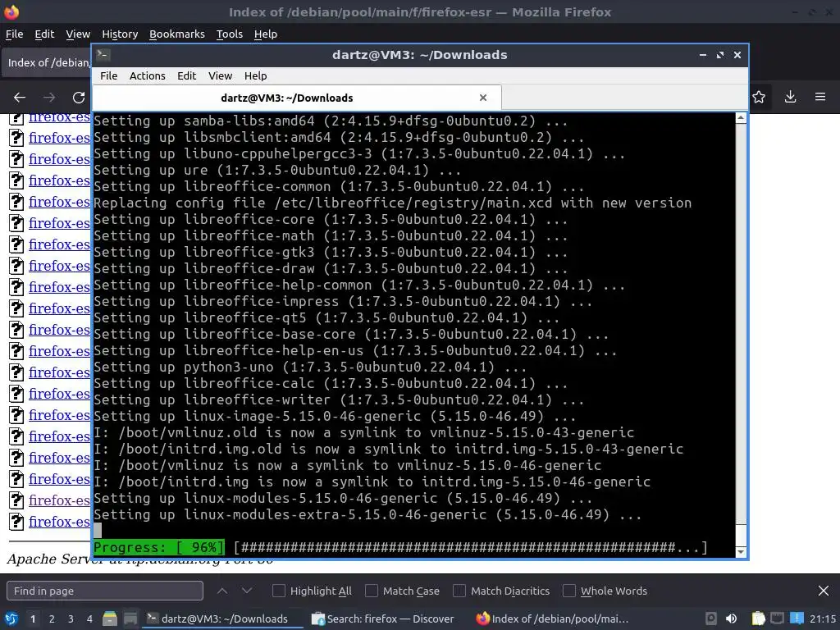Switch to virtual desktop 1

33,619
